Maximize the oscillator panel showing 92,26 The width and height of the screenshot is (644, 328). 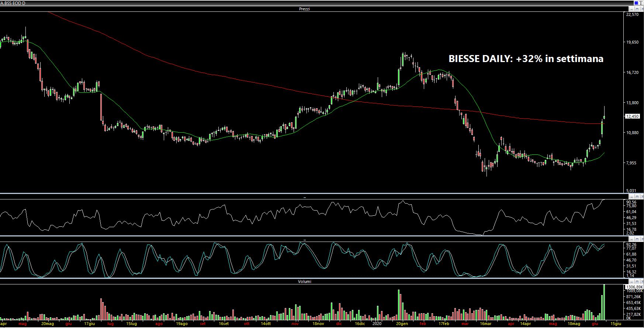636,239
